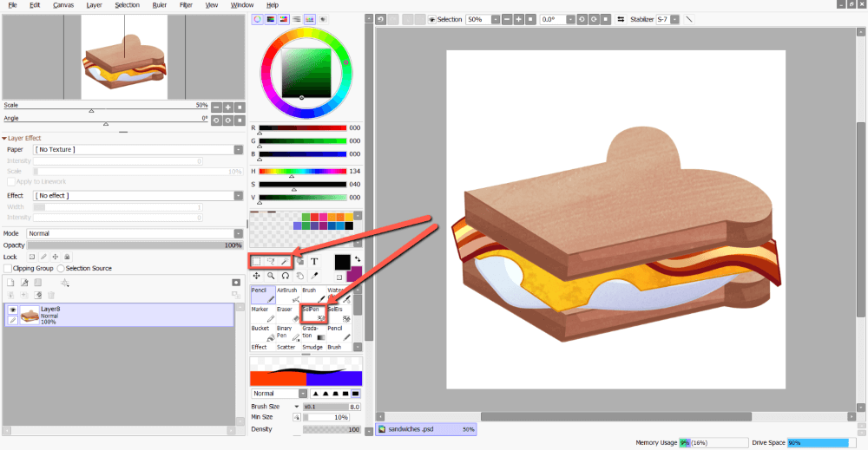This screenshot has height=450, width=868.
Task: Click the Layer8 thumbnail in layer list
Action: point(30,315)
